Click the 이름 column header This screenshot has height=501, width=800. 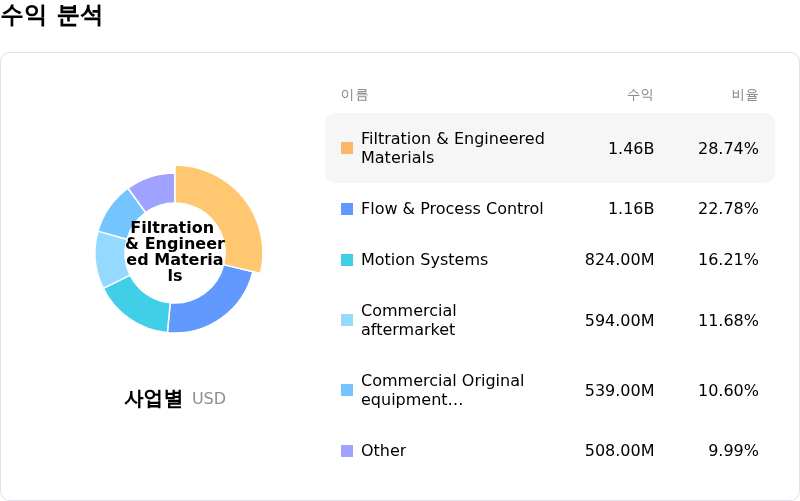[x=354, y=95]
